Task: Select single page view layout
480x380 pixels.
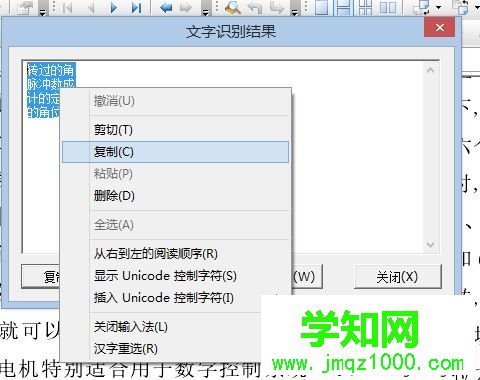Action: [321, 7]
